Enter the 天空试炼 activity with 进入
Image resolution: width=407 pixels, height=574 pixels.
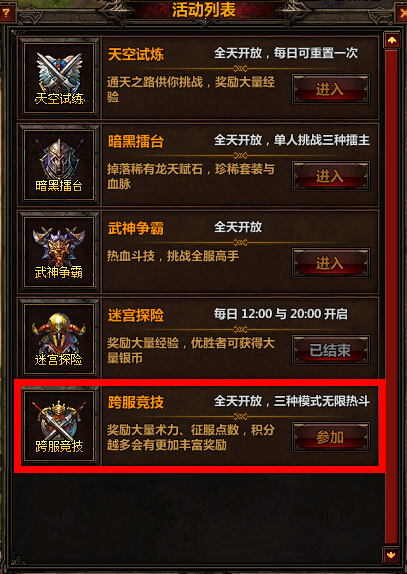[331, 89]
